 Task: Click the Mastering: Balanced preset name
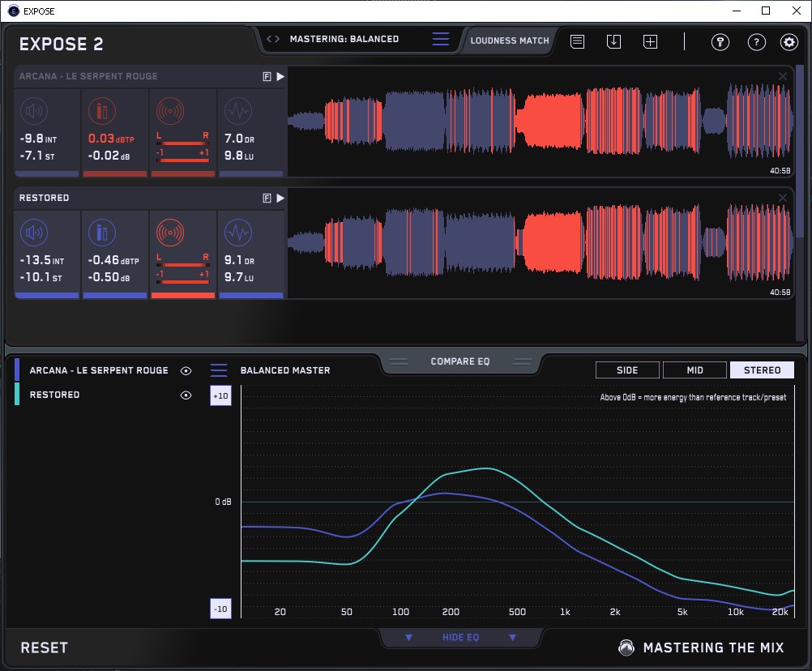pyautogui.click(x=344, y=39)
